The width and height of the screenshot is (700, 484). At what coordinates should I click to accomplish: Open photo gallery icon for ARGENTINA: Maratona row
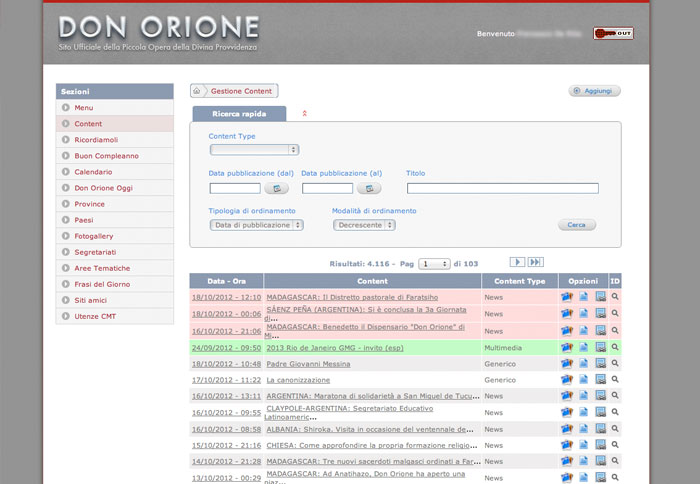pyautogui.click(x=567, y=396)
